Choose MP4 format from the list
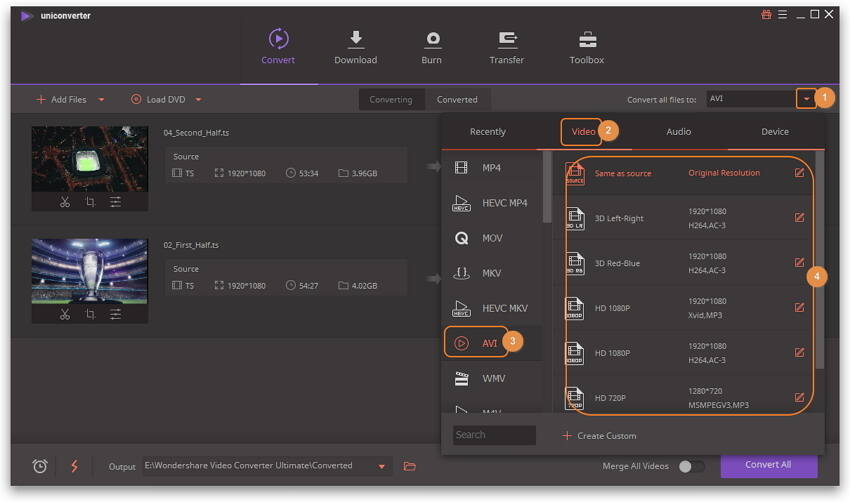The image size is (850, 502). click(x=492, y=168)
